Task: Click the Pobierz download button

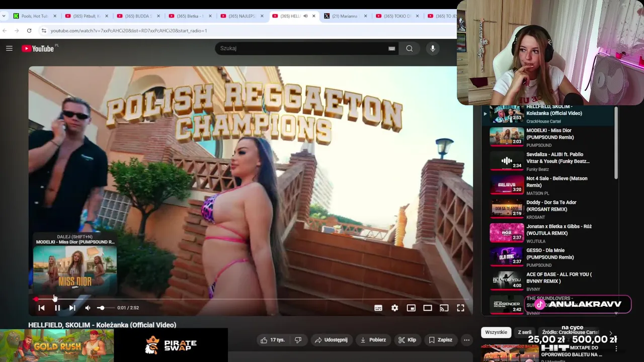Action: (x=373, y=340)
